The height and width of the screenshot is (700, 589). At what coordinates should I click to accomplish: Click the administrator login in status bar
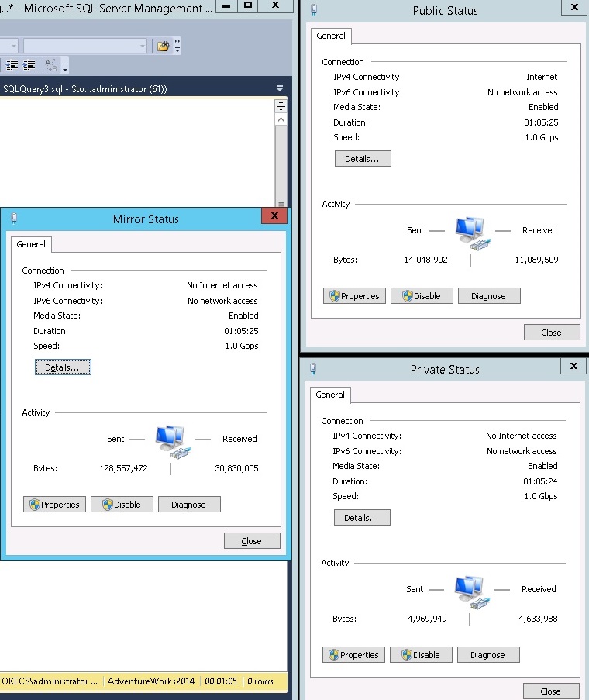point(48,681)
